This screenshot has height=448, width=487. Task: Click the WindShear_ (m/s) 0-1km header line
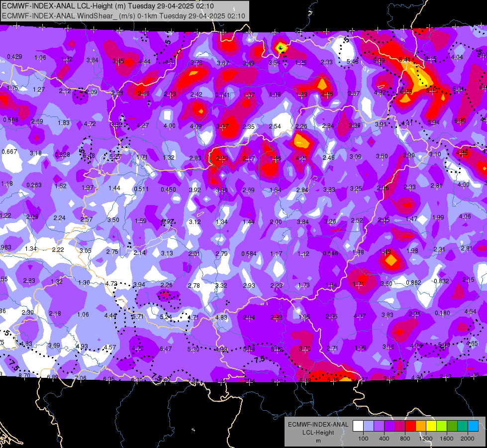(x=123, y=16)
